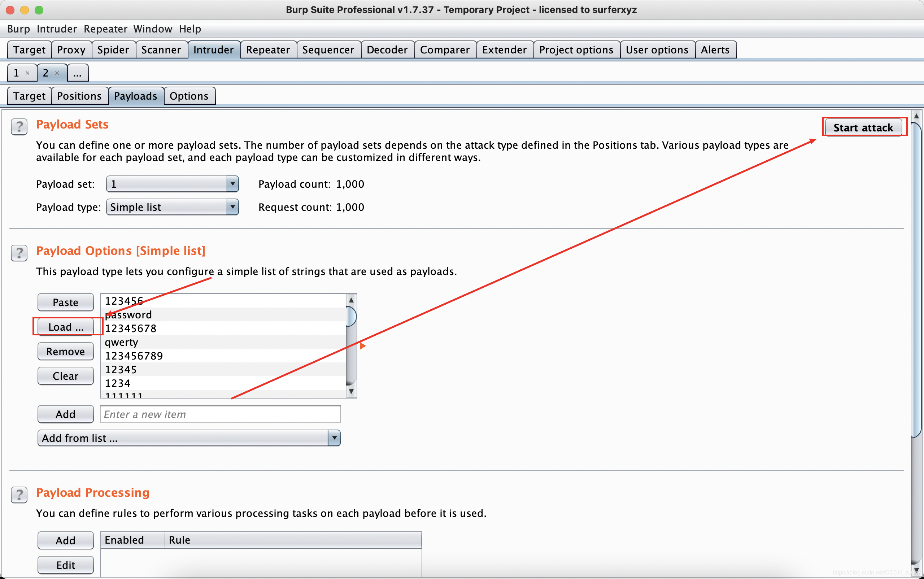Switch to the Spider tab

113,50
